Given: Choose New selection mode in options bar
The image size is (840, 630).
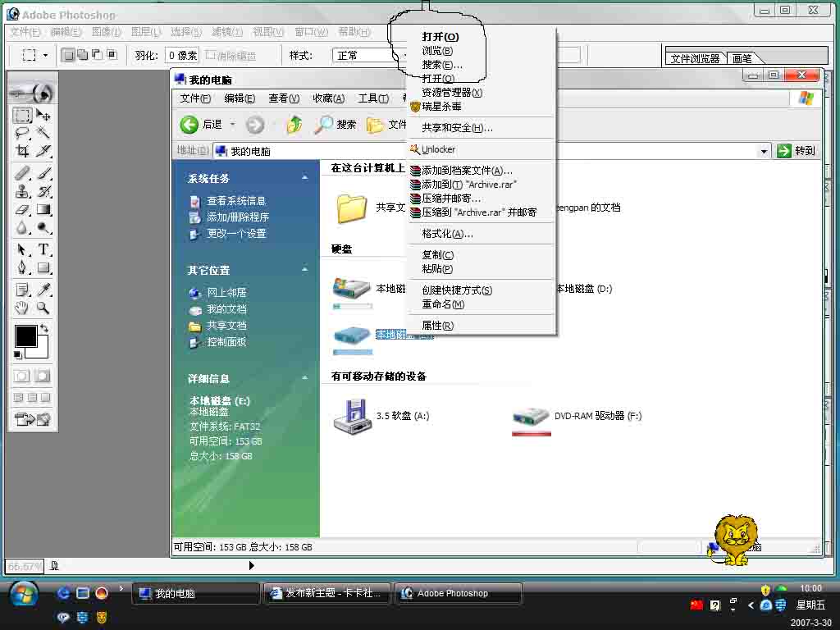Looking at the screenshot, I should (67, 55).
